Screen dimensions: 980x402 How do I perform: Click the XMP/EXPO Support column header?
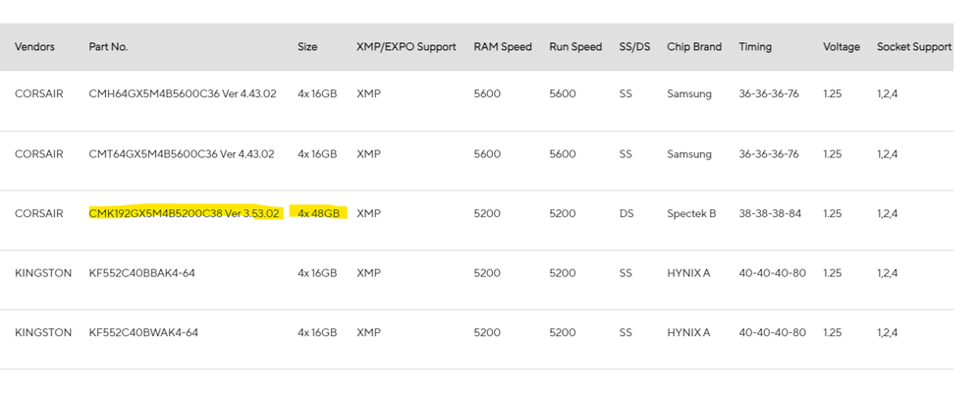click(x=407, y=47)
